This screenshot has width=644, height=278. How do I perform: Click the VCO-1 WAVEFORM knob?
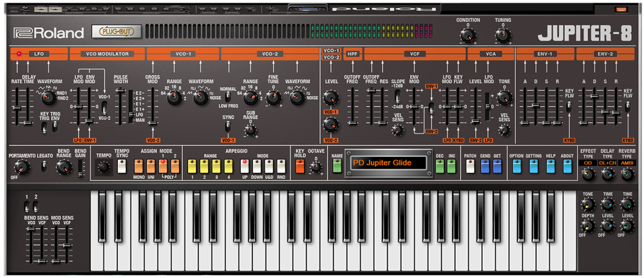(x=201, y=98)
